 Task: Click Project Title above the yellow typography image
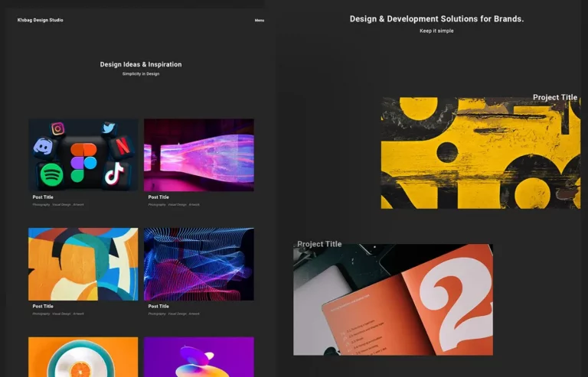coord(555,97)
